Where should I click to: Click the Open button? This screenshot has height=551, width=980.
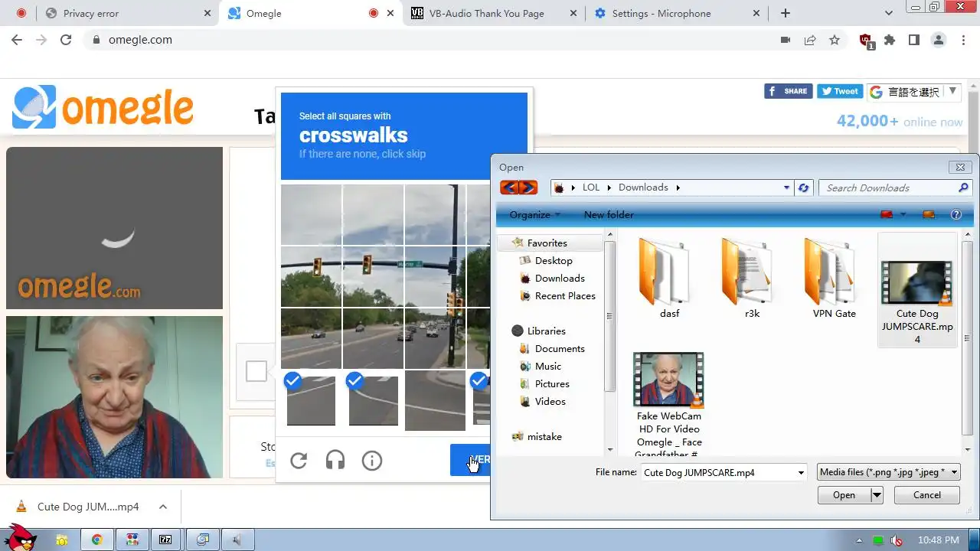pyautogui.click(x=844, y=495)
